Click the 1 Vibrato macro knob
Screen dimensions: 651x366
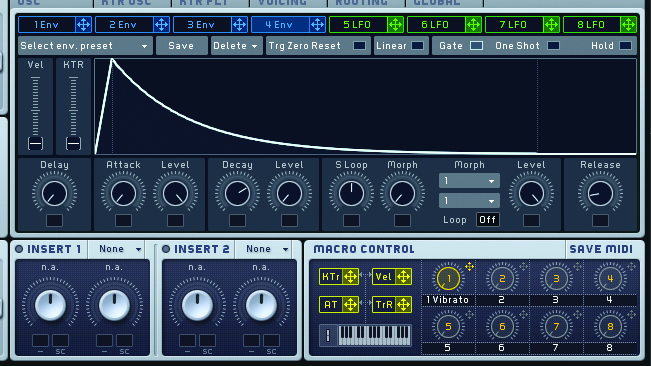click(x=448, y=278)
